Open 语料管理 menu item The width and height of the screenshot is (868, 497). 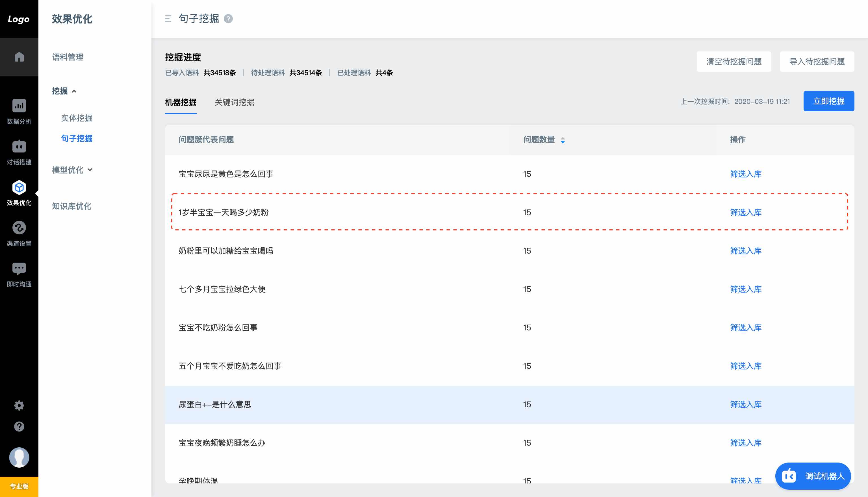68,57
